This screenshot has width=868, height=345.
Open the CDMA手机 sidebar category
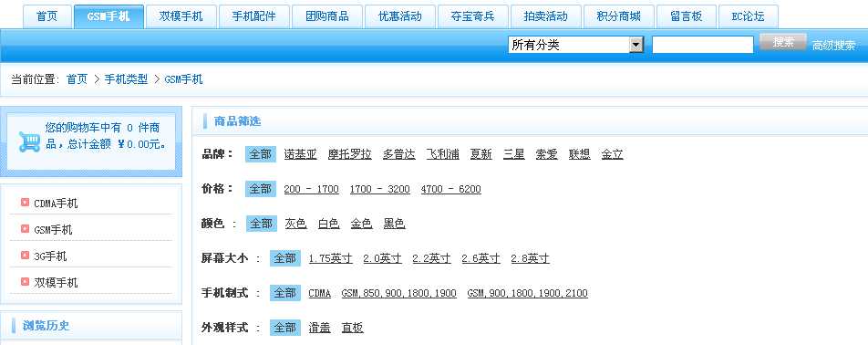[56, 204]
